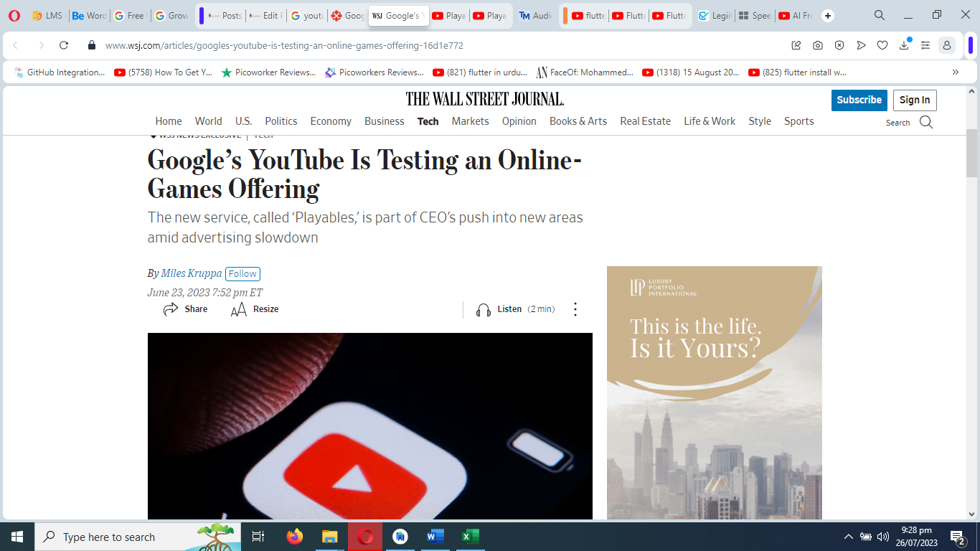Click the WSJ search magnifier icon
980x551 pixels.
pyautogui.click(x=925, y=122)
